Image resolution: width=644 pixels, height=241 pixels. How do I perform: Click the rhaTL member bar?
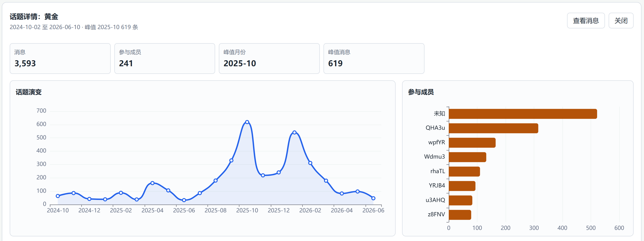click(464, 172)
